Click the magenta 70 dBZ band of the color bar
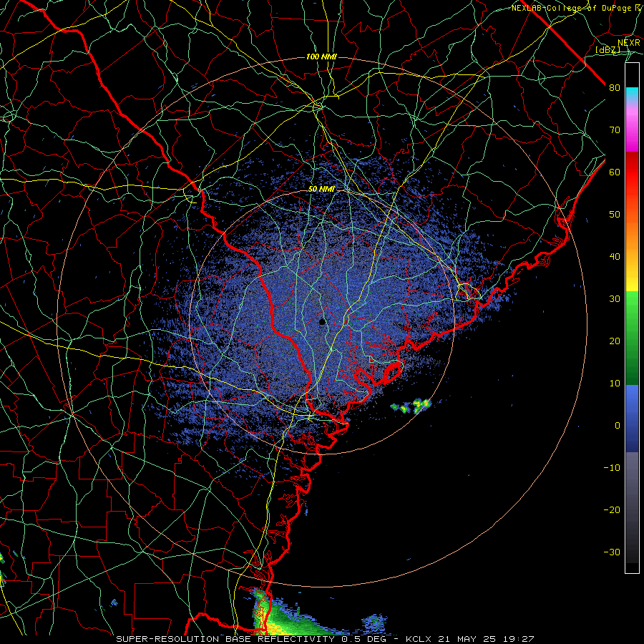 coord(632,132)
